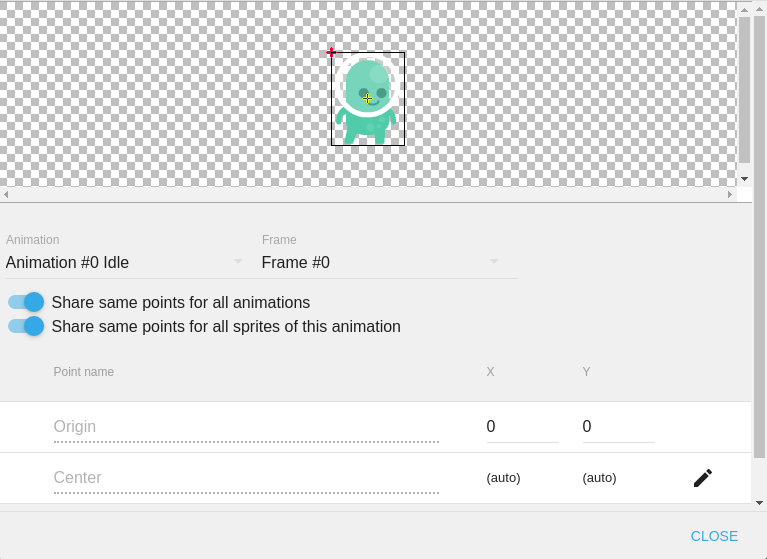Click the pencil edit icon for Center point
This screenshot has width=767, height=559.
703,478
